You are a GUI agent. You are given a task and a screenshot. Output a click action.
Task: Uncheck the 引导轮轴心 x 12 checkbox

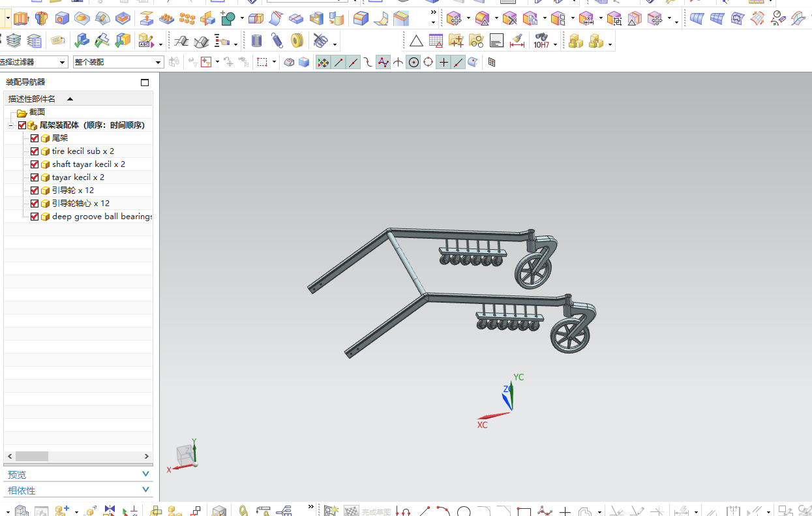[x=35, y=204]
